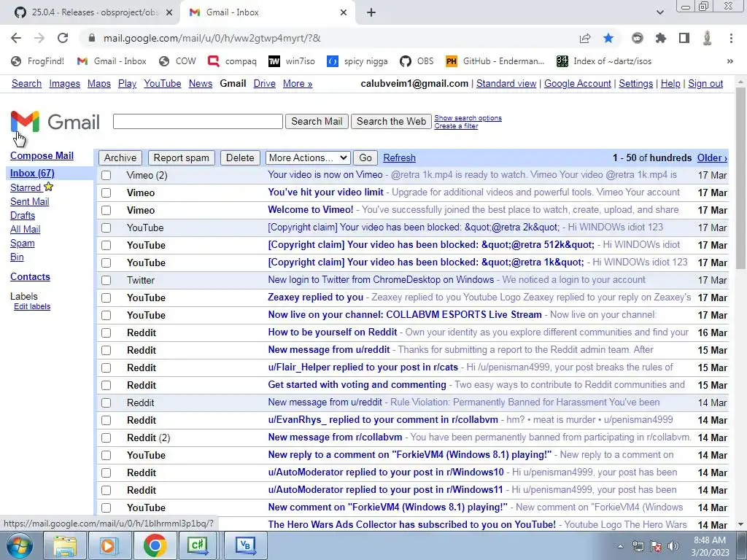Click the browser back arrow
Viewport: 747px width, 560px height.
(x=16, y=38)
